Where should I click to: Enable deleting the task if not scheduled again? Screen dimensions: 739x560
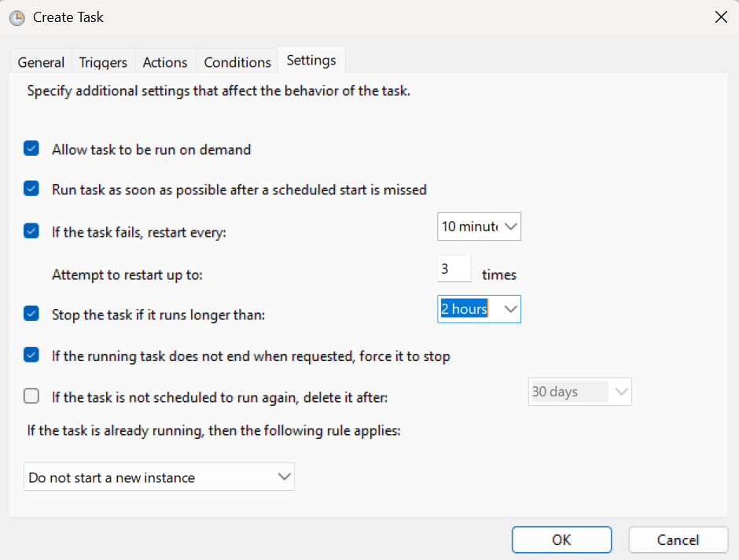[31, 396]
